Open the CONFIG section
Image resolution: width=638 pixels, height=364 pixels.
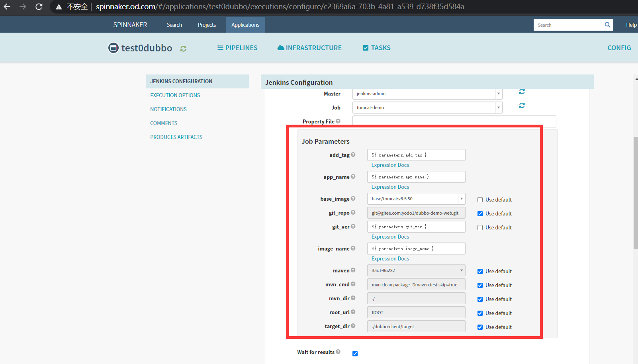(x=619, y=48)
